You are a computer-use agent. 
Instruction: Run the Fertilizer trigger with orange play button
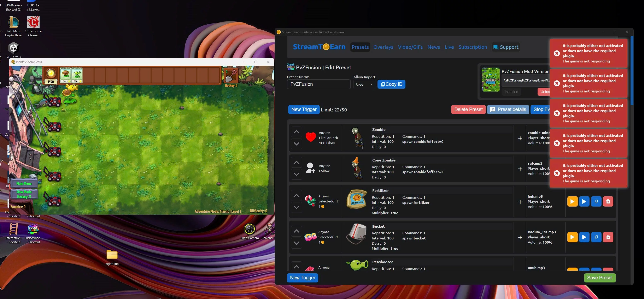(572, 201)
